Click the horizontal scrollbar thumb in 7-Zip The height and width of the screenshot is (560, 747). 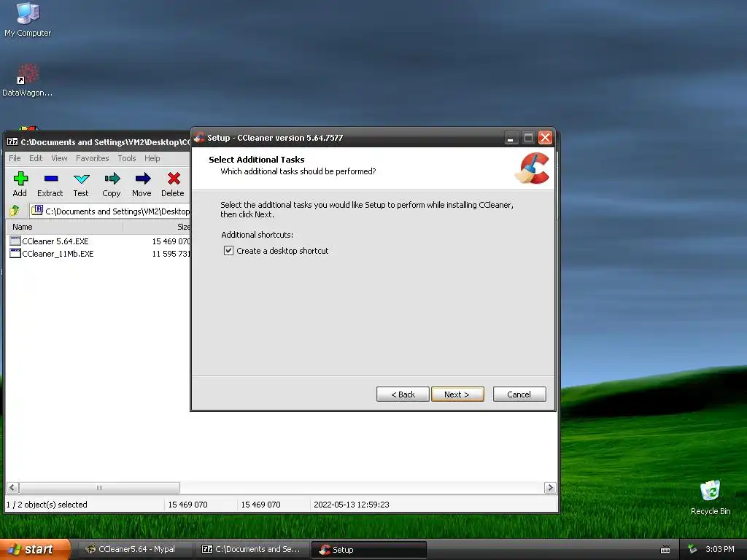(x=99, y=488)
